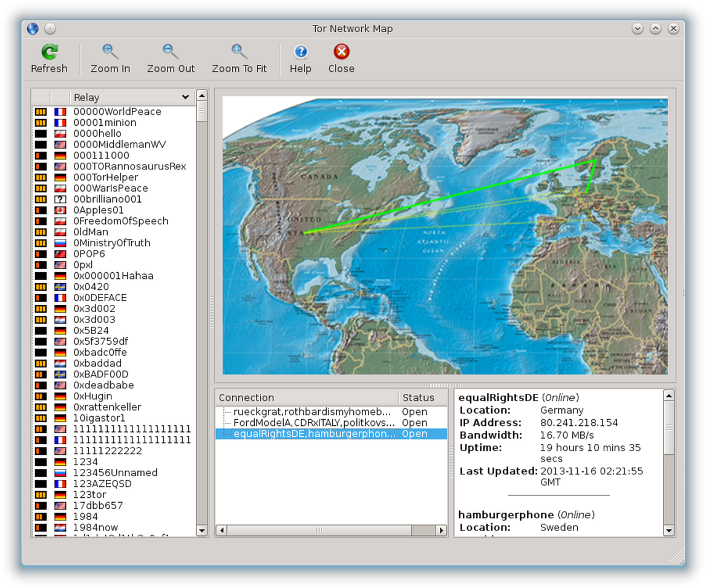Click the IP address 80.241.218.154
Screen dimensions: 706x588
coord(579,423)
